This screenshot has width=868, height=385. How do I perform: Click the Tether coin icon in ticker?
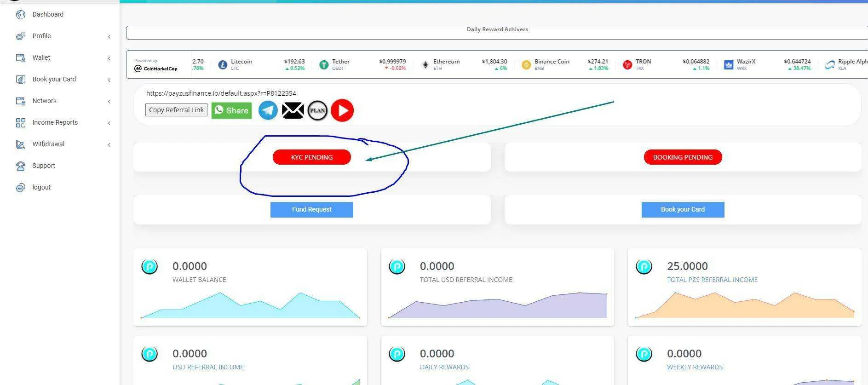(x=324, y=65)
